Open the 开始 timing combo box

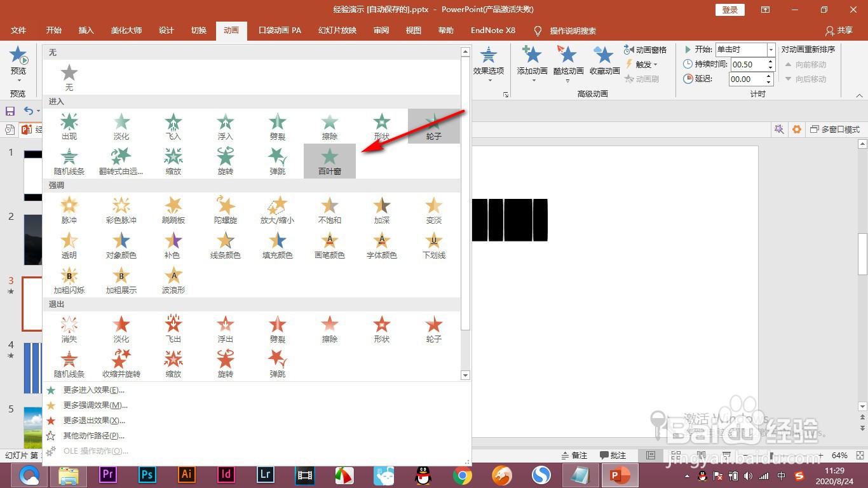point(745,50)
